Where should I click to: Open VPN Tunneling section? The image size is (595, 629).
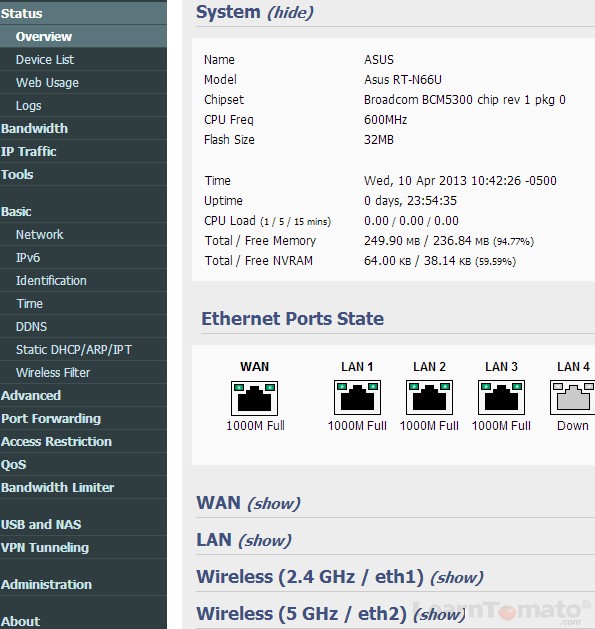point(83,547)
